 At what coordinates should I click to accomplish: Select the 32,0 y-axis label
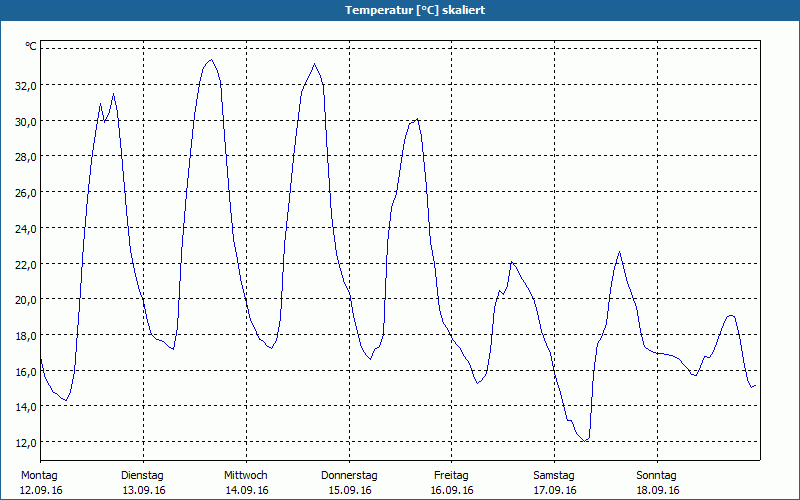point(24,85)
